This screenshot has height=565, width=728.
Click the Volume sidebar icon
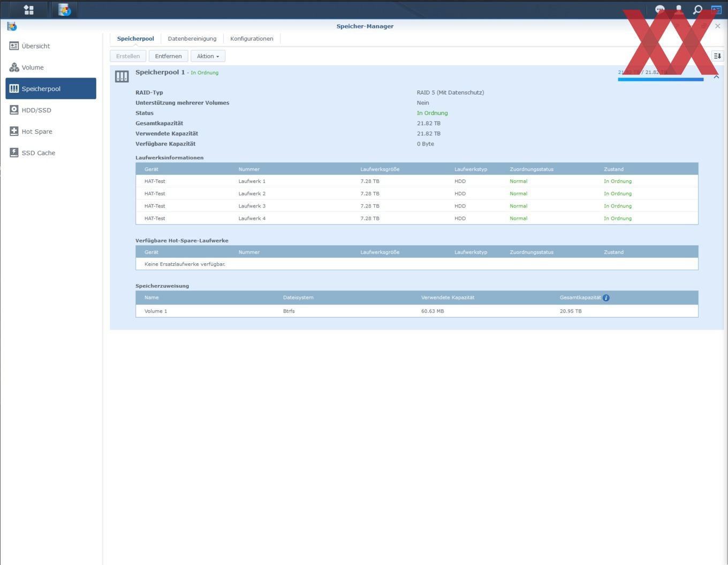point(14,67)
